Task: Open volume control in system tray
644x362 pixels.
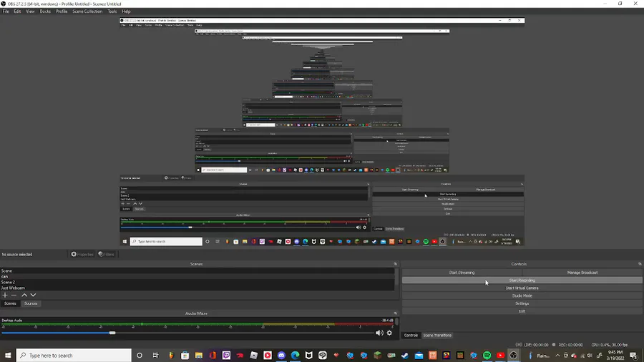Action: point(590,356)
